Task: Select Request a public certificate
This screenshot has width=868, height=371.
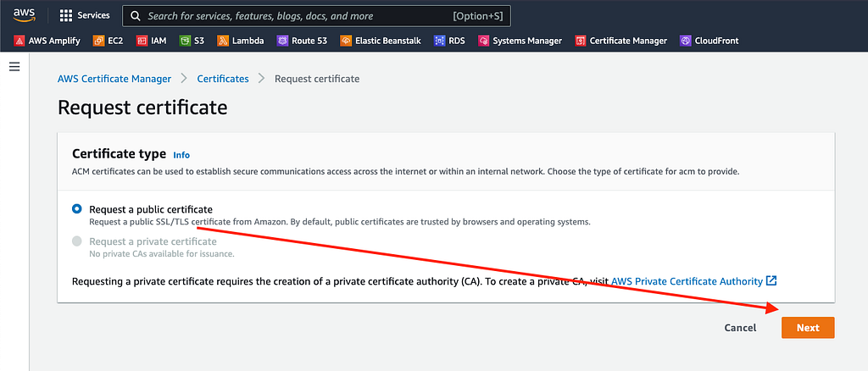Action: click(77, 209)
